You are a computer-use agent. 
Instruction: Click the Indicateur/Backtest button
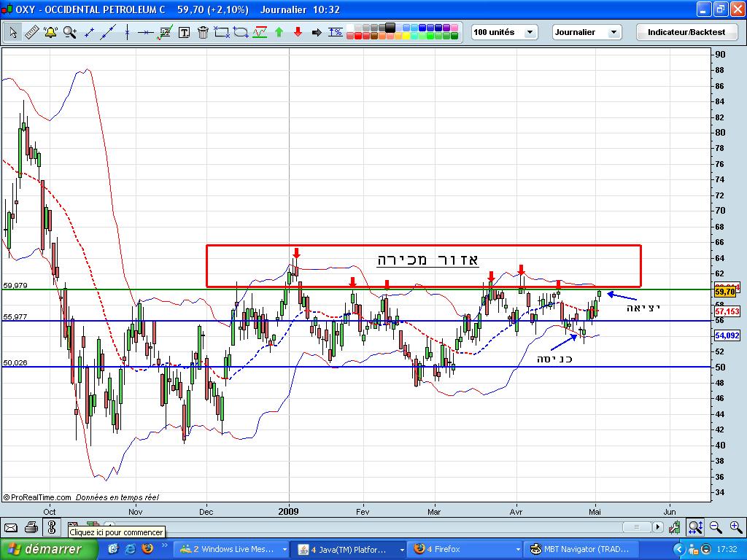(686, 32)
